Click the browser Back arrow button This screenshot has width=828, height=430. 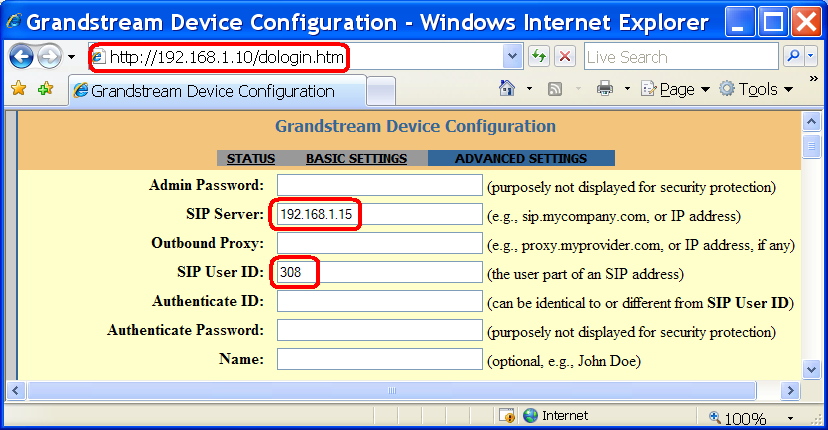pyautogui.click(x=21, y=57)
